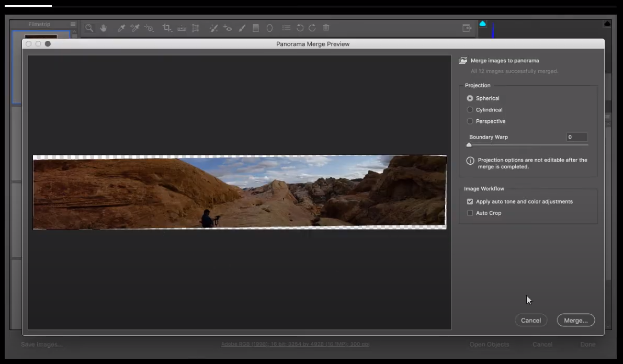623x364 pixels.
Task: Click the Rotate Image Left icon
Action: point(299,28)
